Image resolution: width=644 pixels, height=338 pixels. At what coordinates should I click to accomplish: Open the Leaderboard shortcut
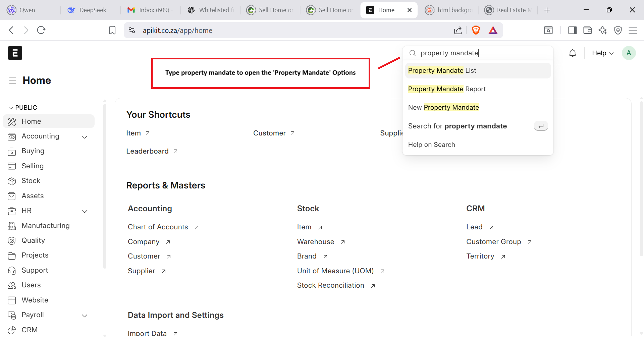(148, 151)
